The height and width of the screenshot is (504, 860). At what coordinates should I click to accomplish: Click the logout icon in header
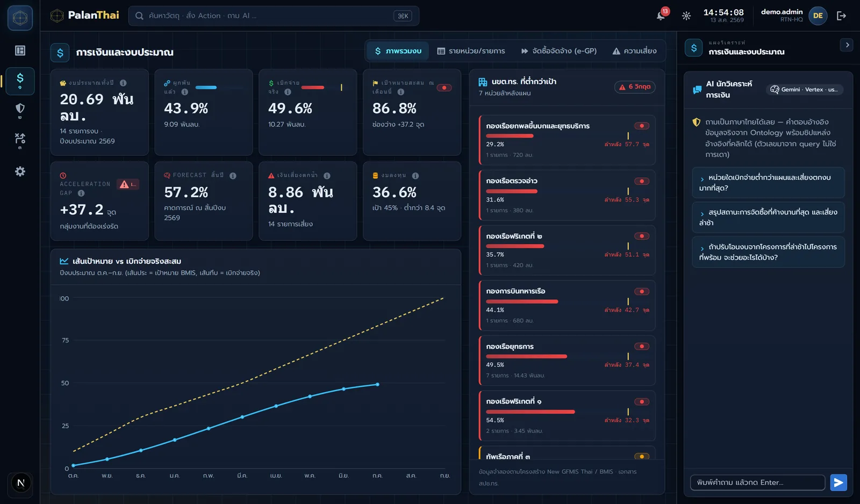(841, 16)
